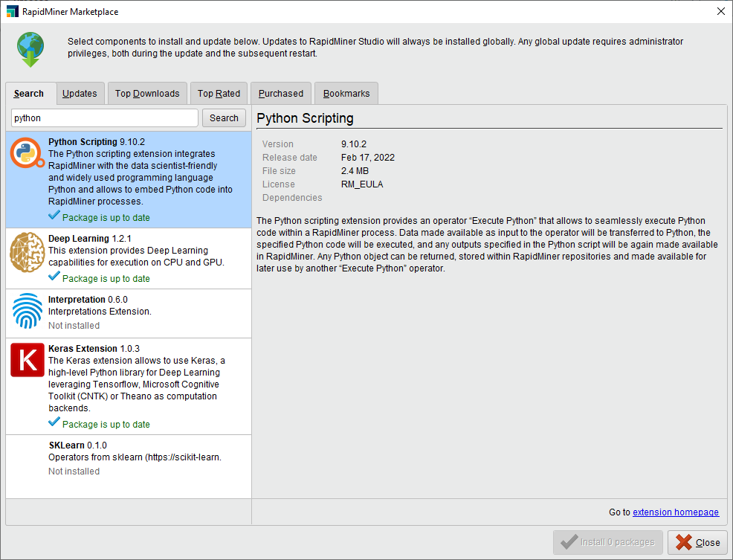Click checkmark beside Keras Extension up-to-date status

point(54,422)
